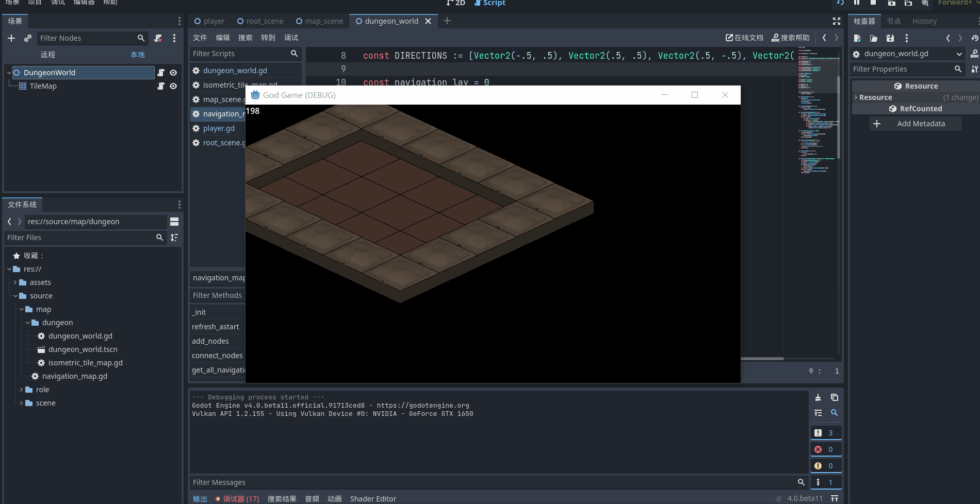Open the 调试 menu in script editor
980x504 pixels.
tap(291, 37)
